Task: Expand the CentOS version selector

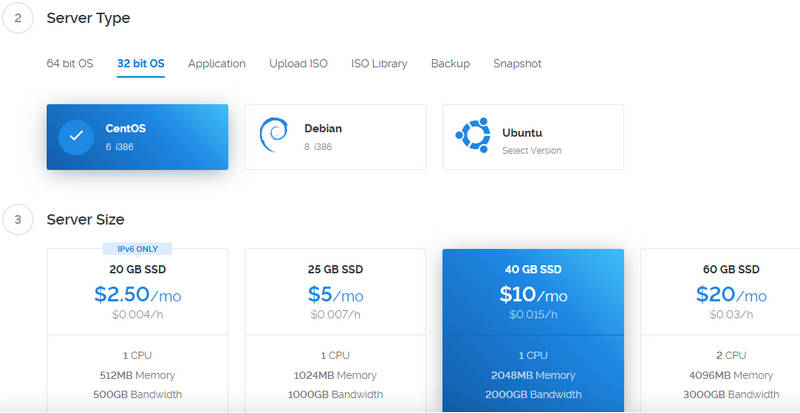Action: tap(119, 146)
